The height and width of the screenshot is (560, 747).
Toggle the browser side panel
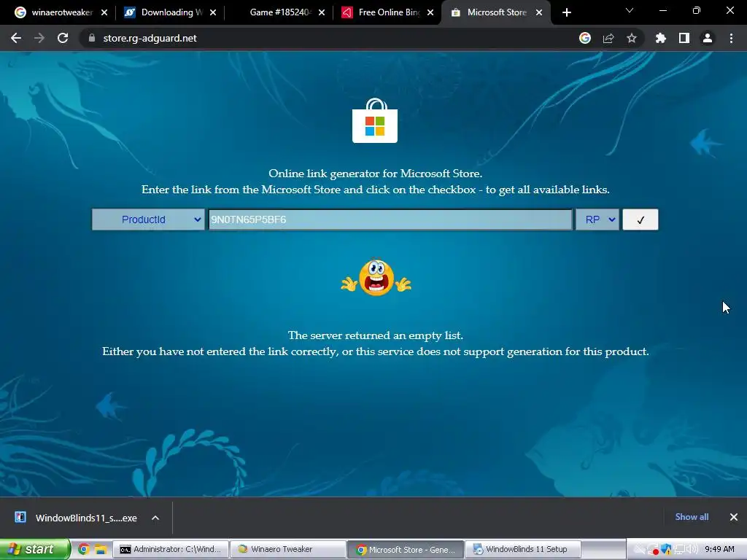point(684,38)
